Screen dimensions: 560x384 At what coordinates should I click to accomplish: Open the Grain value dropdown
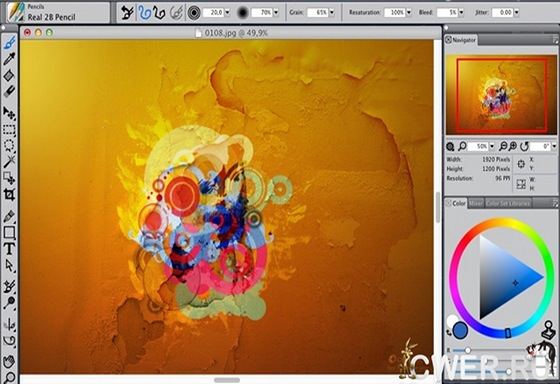click(332, 13)
